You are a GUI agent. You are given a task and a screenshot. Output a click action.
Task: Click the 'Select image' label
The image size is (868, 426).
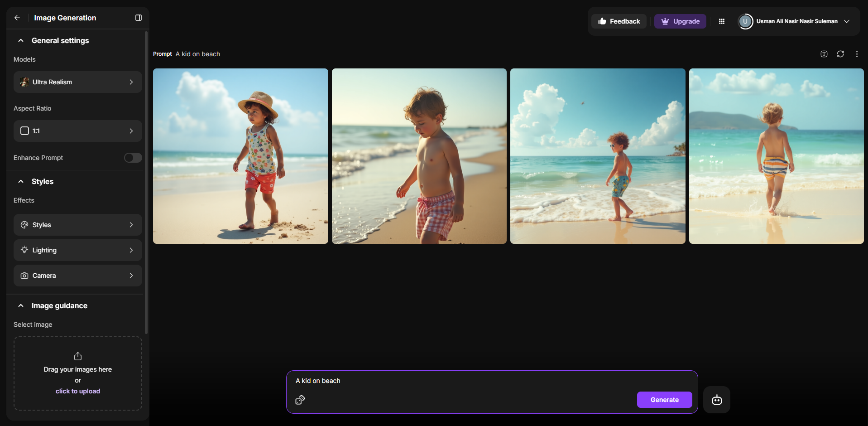click(33, 324)
